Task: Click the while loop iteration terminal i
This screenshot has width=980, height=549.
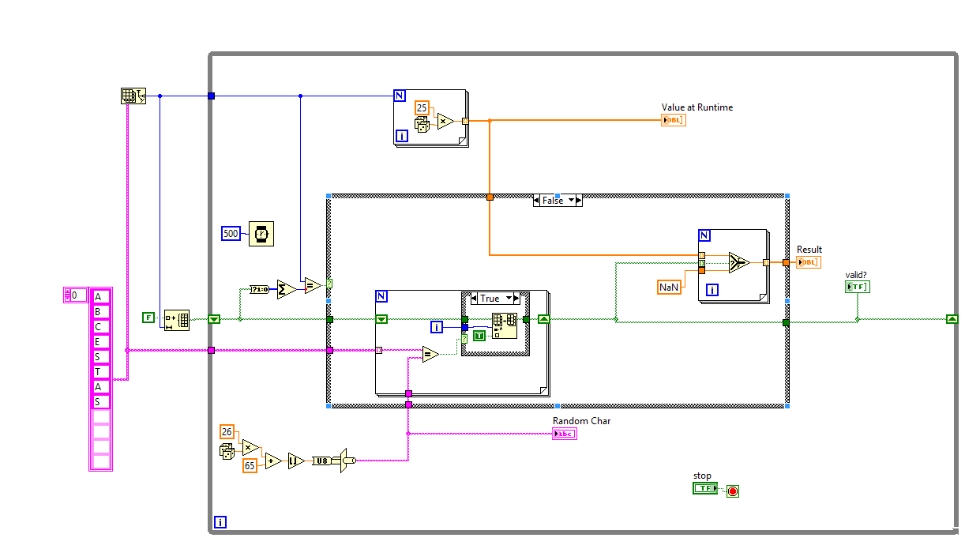Action: 220,522
